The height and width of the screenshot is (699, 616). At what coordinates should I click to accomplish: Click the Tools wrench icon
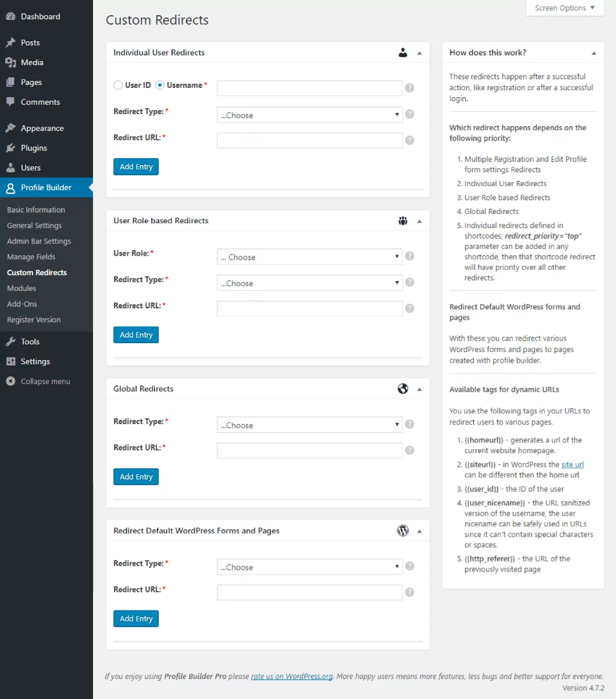pyautogui.click(x=10, y=341)
